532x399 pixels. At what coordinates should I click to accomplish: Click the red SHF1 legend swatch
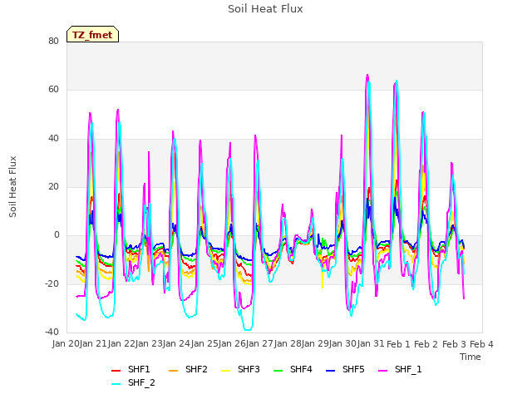(116, 371)
